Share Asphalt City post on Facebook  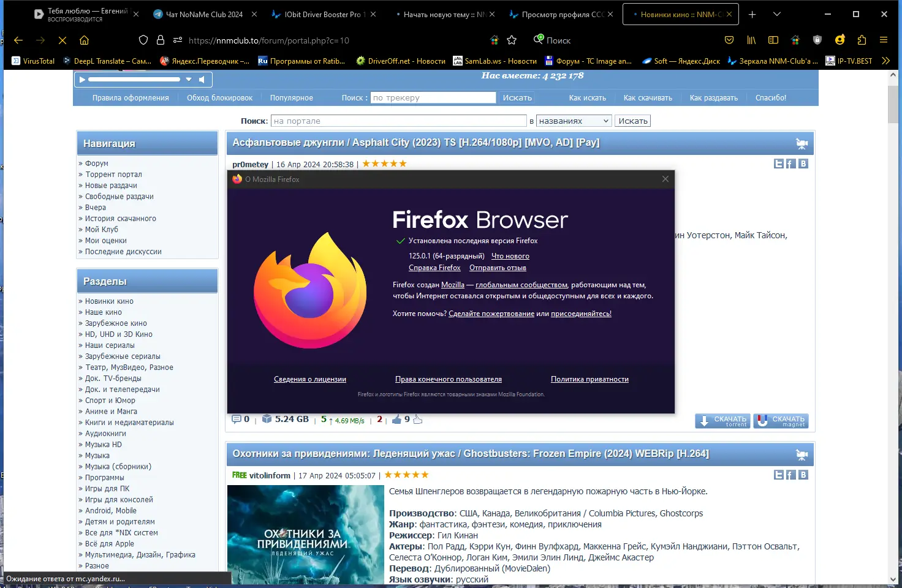(790, 164)
